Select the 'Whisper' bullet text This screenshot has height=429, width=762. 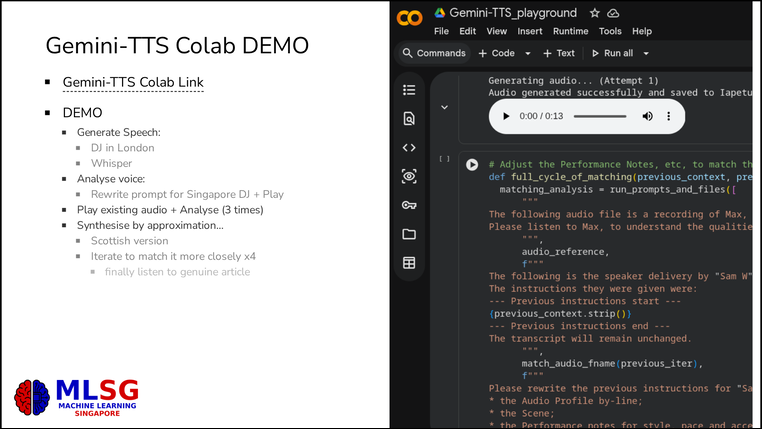pyautogui.click(x=111, y=164)
